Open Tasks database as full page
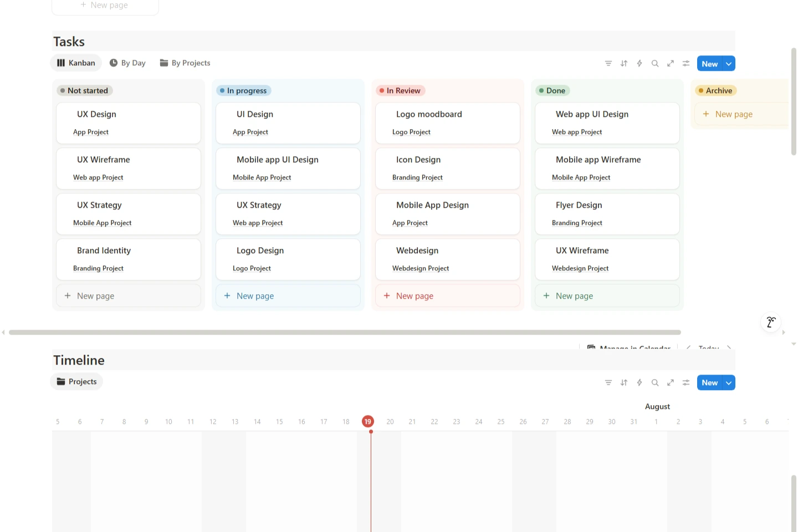Image resolution: width=798 pixels, height=532 pixels. (670, 64)
